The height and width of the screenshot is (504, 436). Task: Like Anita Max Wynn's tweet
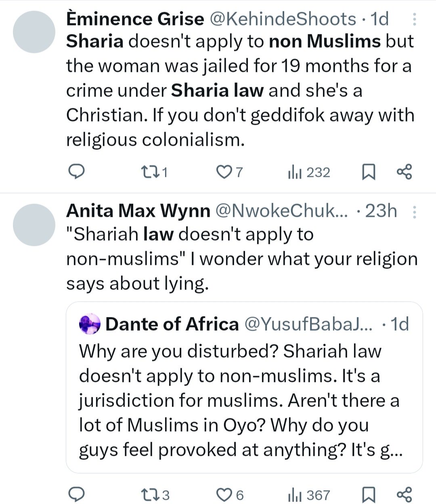[x=225, y=493]
